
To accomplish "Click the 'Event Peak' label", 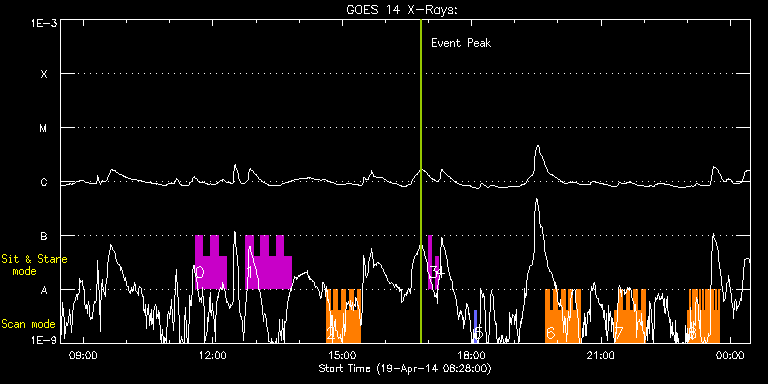I will [x=460, y=43].
